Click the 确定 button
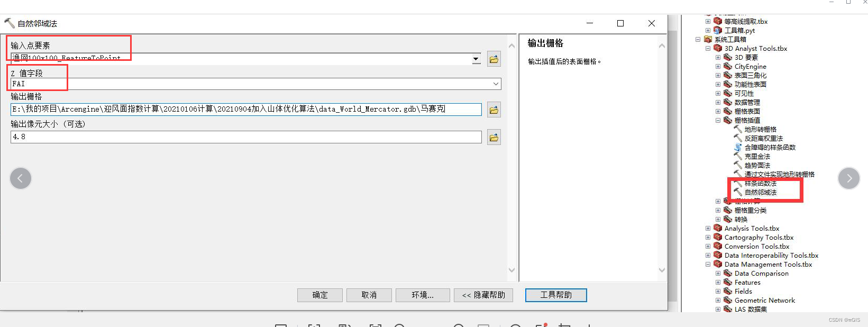 320,295
